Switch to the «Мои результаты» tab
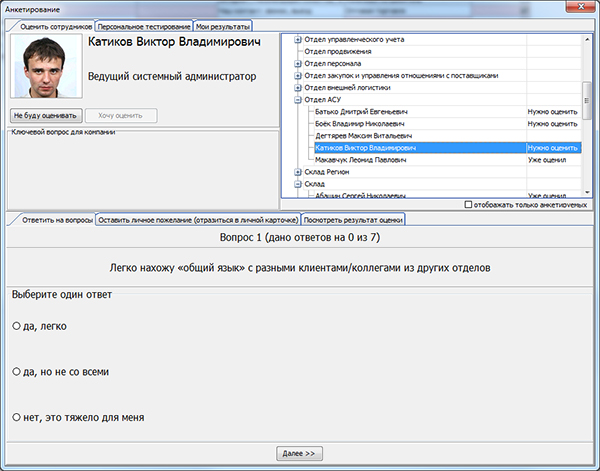Image resolution: width=600 pixels, height=471 pixels. [223, 25]
